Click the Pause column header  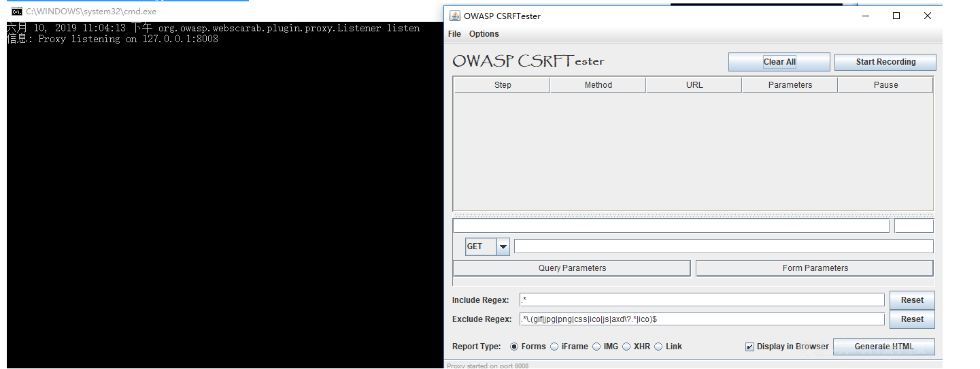[885, 85]
